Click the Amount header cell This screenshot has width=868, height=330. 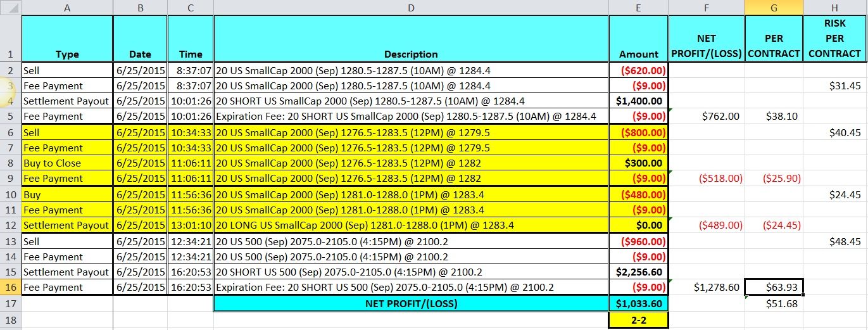point(639,38)
